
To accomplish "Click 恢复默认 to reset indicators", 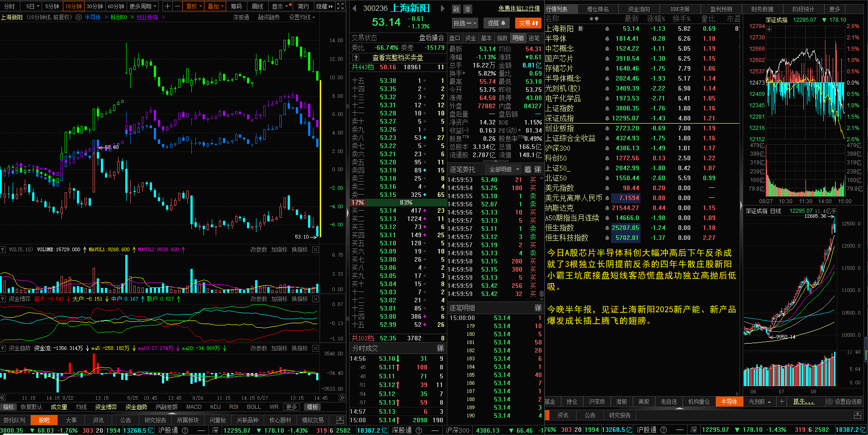I will (x=31, y=407).
